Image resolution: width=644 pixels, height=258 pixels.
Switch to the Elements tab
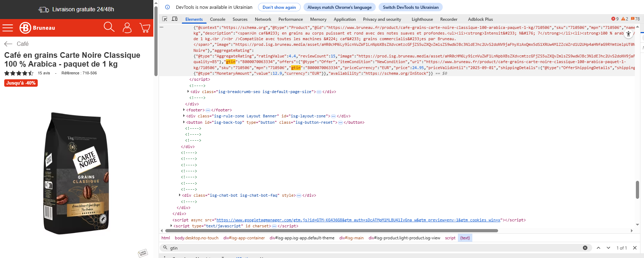point(194,19)
